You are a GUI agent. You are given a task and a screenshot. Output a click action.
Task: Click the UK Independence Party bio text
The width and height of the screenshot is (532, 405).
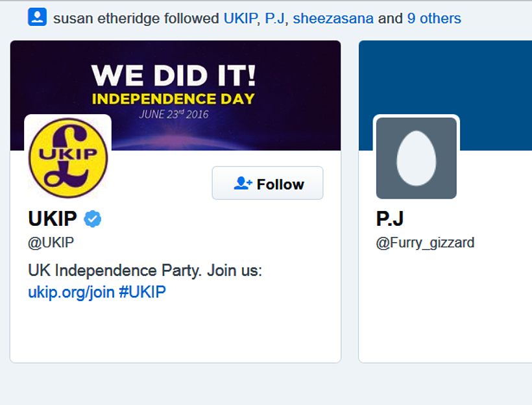(x=145, y=270)
